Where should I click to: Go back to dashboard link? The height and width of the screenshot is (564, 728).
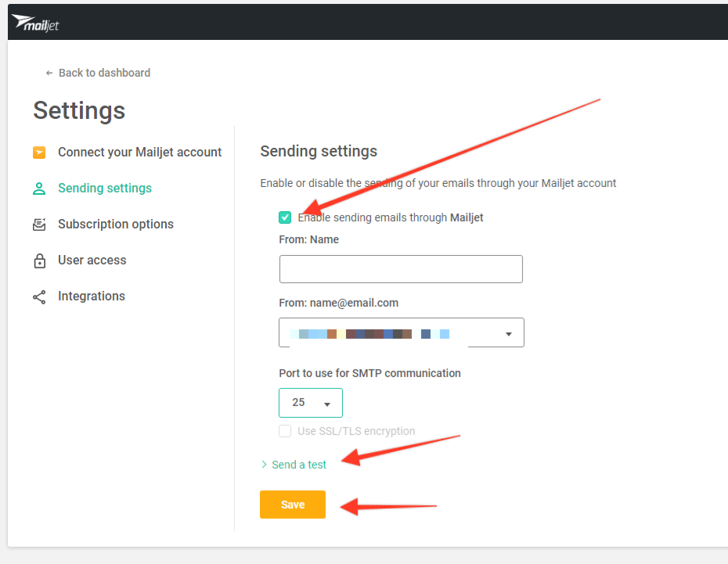point(104,73)
